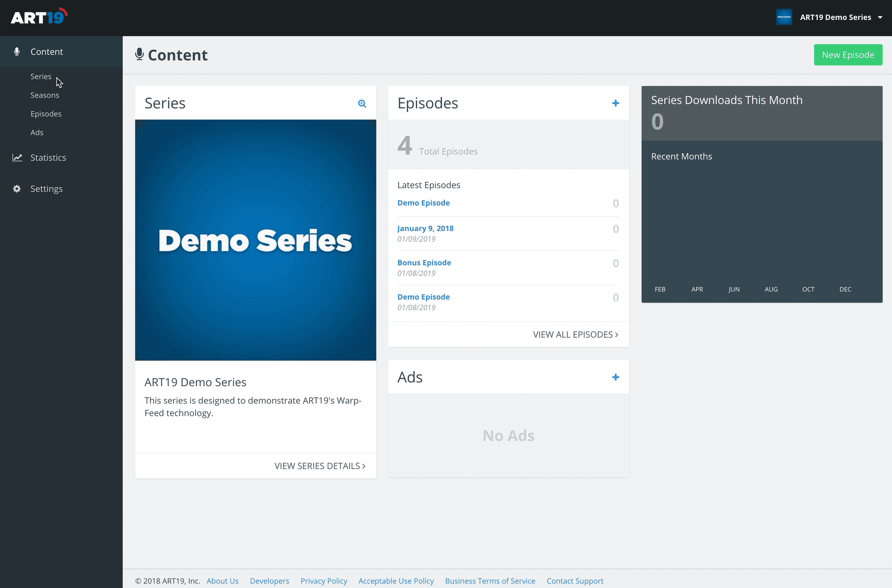This screenshot has width=892, height=588.
Task: Click the New Episode button
Action: [x=848, y=55]
